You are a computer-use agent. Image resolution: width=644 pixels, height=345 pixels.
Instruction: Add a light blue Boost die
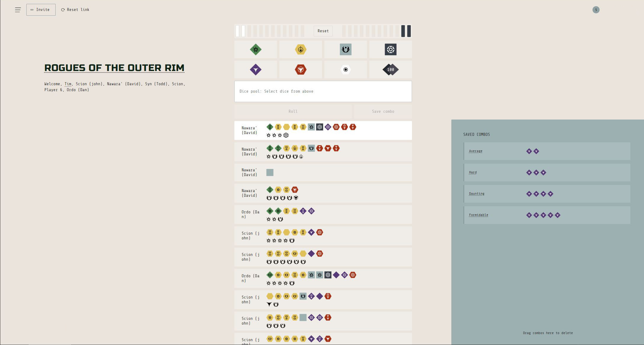point(346,49)
